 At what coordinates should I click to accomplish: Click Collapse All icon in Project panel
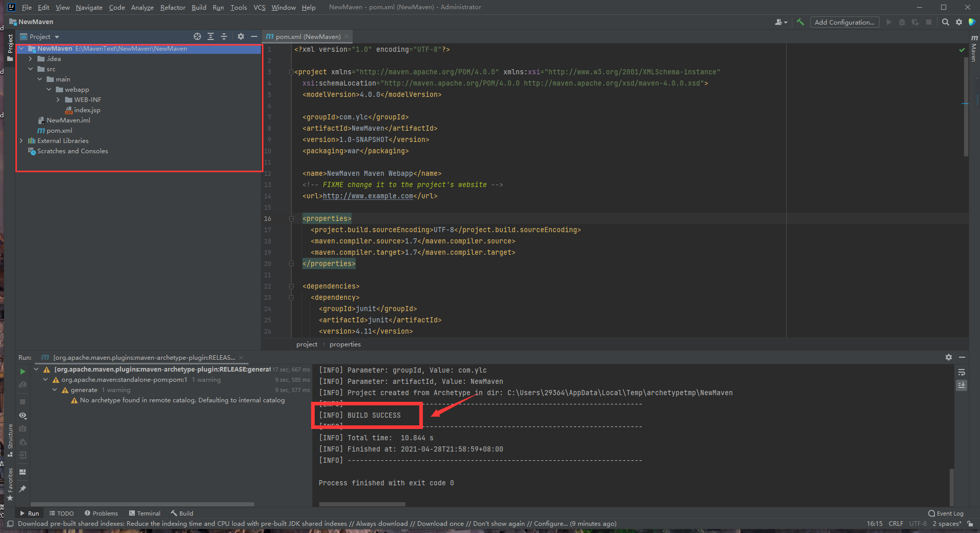pyautogui.click(x=224, y=36)
